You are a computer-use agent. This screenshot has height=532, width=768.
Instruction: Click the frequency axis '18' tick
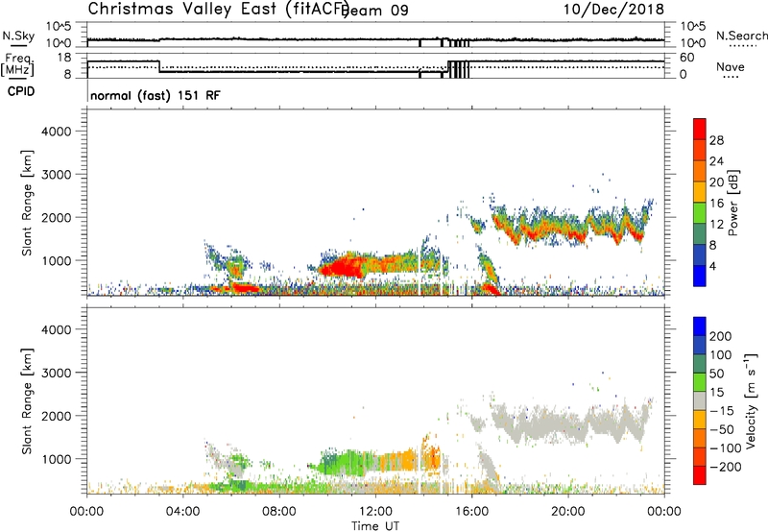tap(64, 58)
